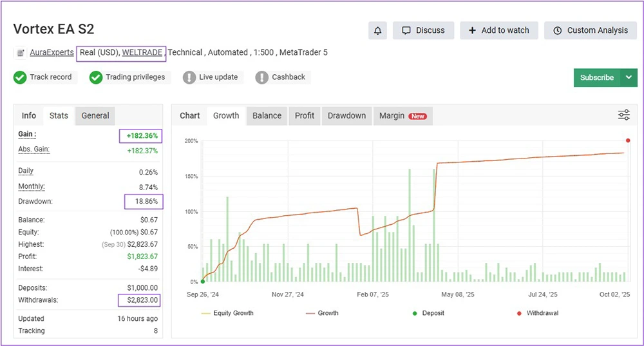Click the notification bell icon

pyautogui.click(x=377, y=30)
